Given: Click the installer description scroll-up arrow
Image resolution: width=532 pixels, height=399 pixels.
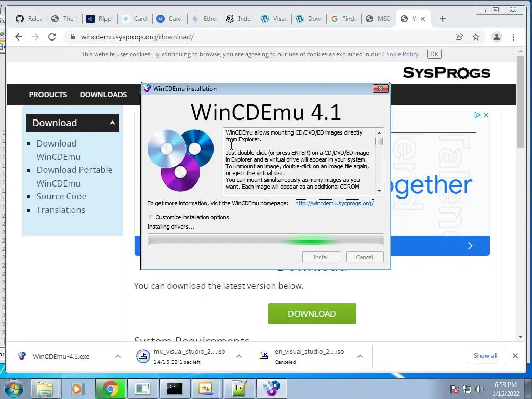Looking at the screenshot, I should pos(379,132).
